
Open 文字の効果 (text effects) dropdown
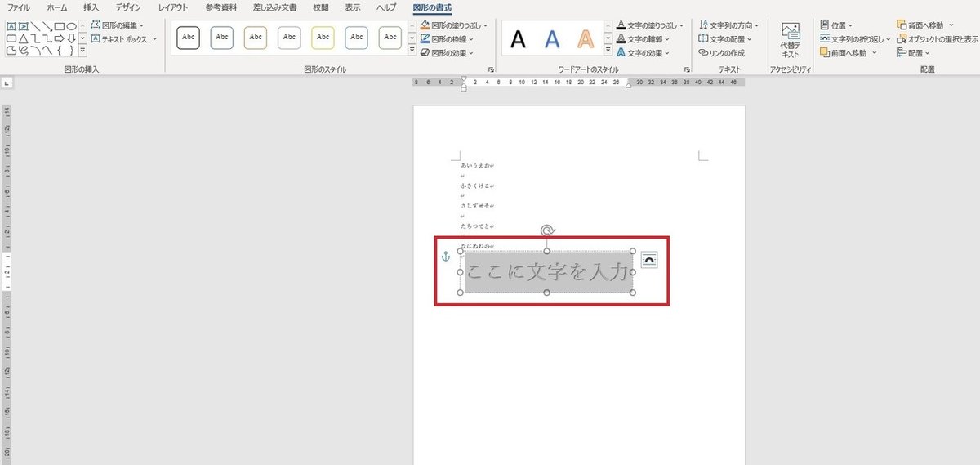pyautogui.click(x=644, y=52)
